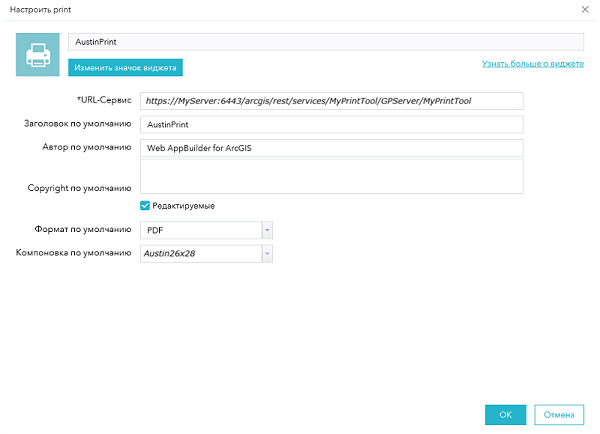This screenshot has height=434, width=600.
Task: Expand the Austin26x28 layout dropdown arrow
Action: coord(266,254)
